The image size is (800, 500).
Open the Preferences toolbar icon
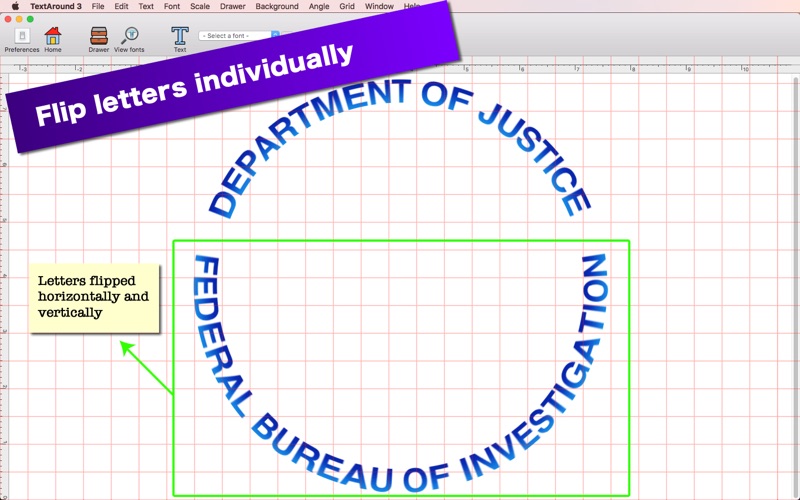[x=22, y=37]
